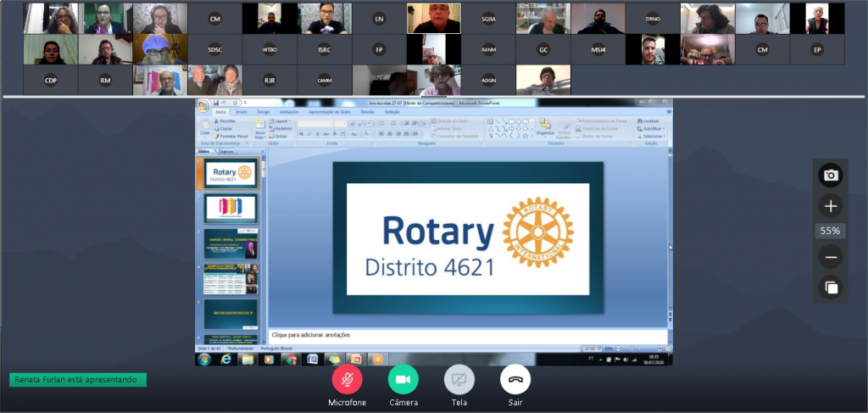The height and width of the screenshot is (413, 868).
Task: Zoom out with the minus icon
Action: pos(831,257)
